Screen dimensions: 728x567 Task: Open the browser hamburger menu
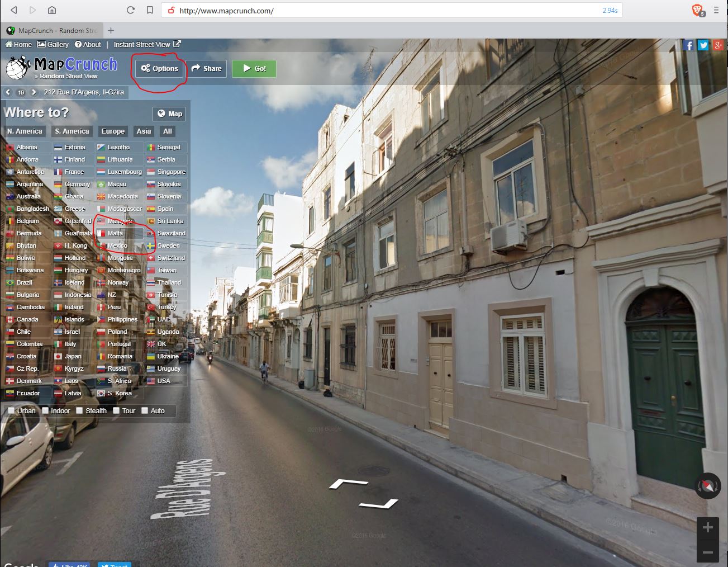[x=716, y=10]
